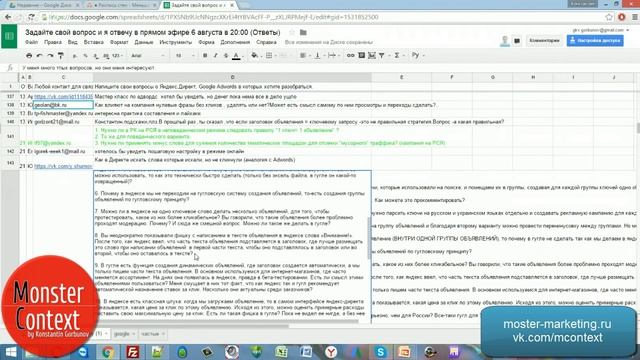Open FileZilla from the taskbar

click(x=133, y=352)
